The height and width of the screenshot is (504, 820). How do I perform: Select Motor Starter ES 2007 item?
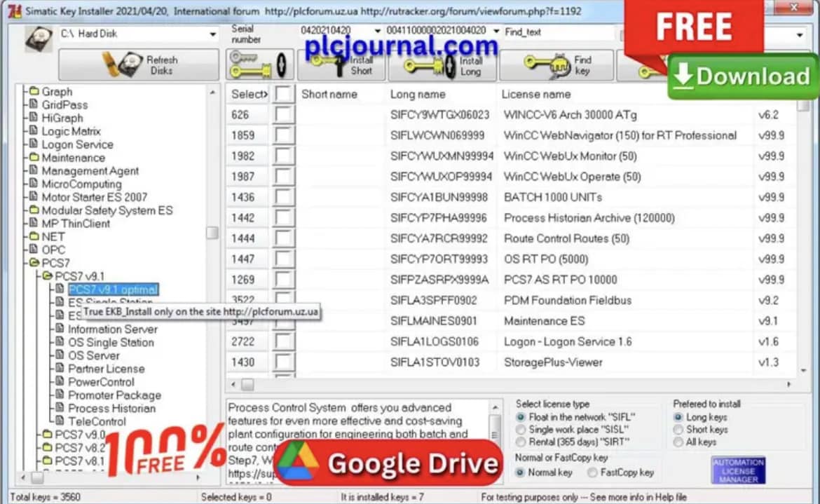94,197
